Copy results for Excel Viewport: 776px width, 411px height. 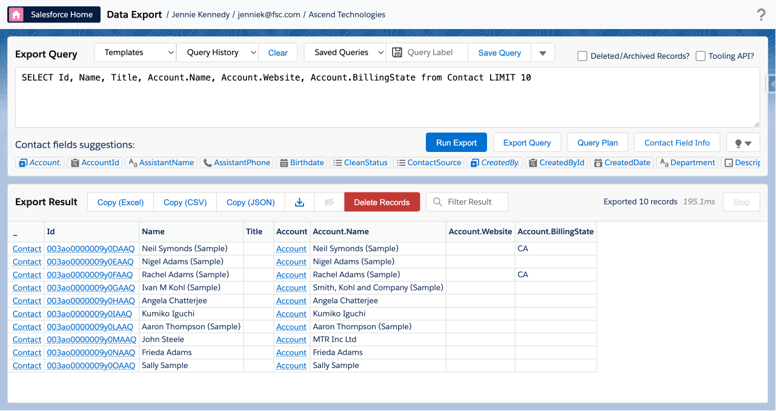click(x=120, y=202)
